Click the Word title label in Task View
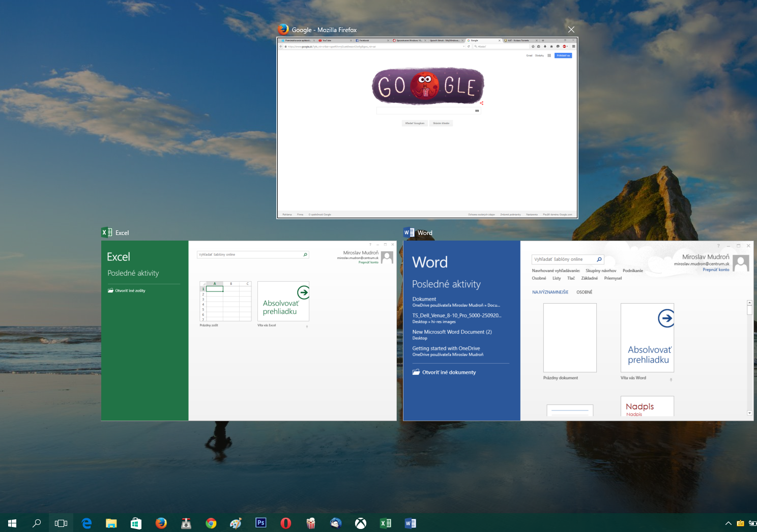757x532 pixels. (425, 233)
